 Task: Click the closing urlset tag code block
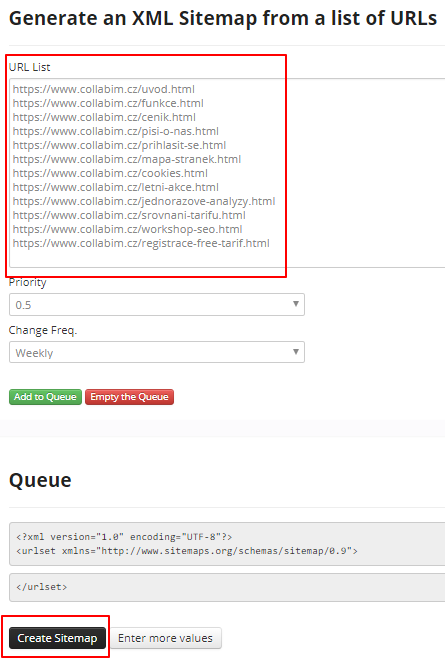coord(227,587)
